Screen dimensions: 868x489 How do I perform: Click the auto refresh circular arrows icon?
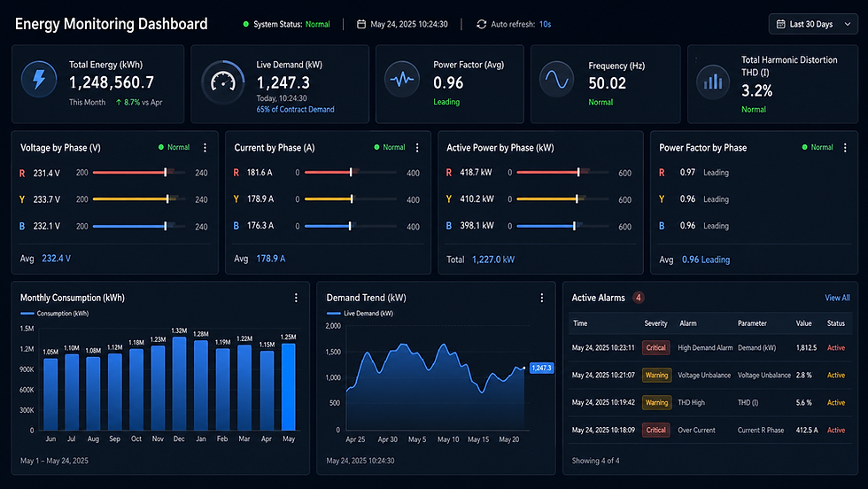click(482, 25)
